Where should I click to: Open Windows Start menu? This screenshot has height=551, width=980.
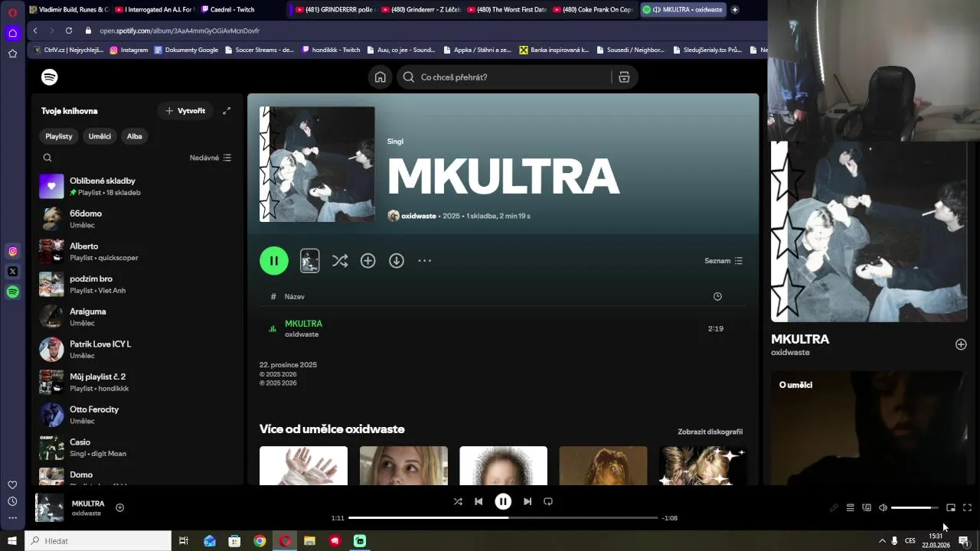tap(12, 541)
